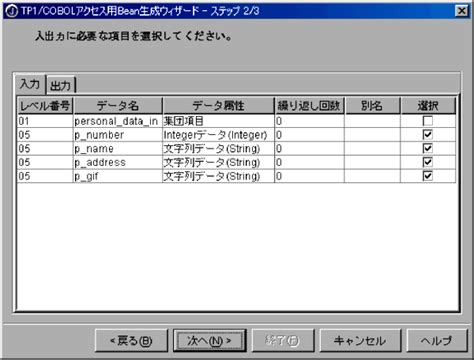Click the alias cell for p_name
The image size is (474, 360).
click(x=372, y=149)
